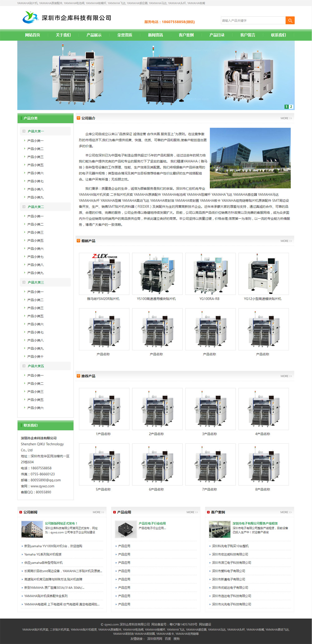Screen dimensions: 312x644
Task: Open the 产品在电子行业应用 headline
Action: (x=152, y=523)
